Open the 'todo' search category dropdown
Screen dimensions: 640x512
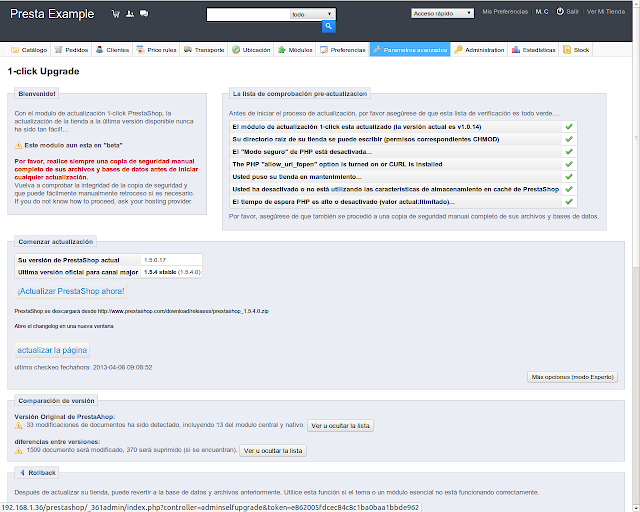click(313, 14)
